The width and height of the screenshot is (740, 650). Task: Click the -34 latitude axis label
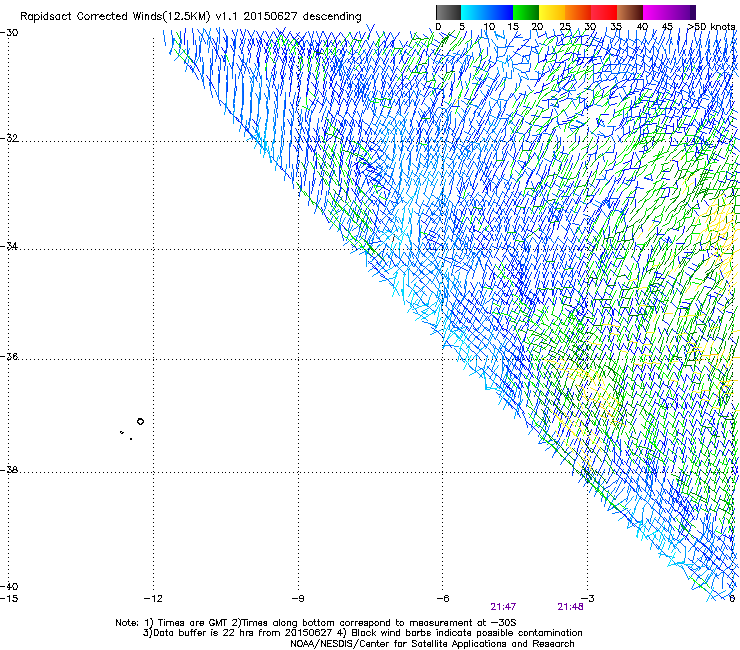[x=9, y=246]
